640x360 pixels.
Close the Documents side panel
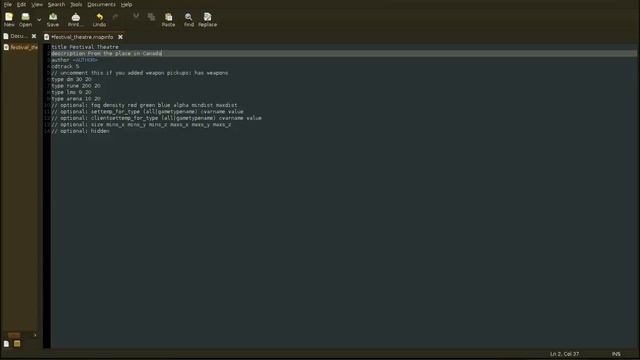point(34,36)
